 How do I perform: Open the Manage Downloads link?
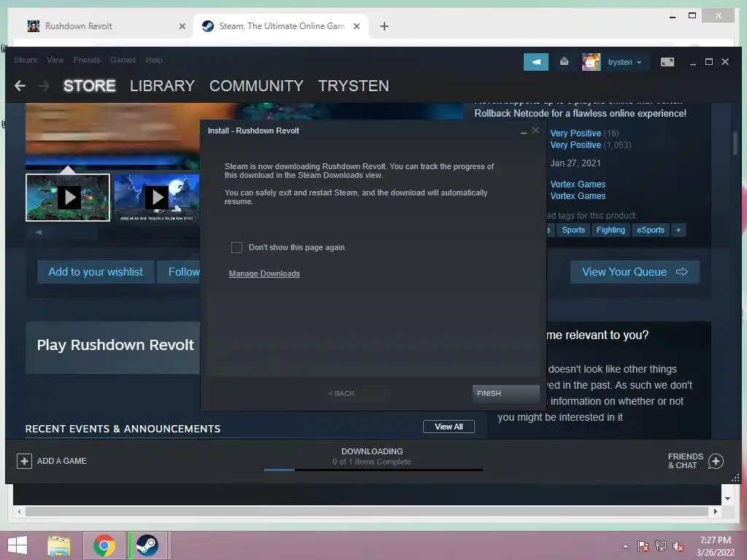click(264, 274)
